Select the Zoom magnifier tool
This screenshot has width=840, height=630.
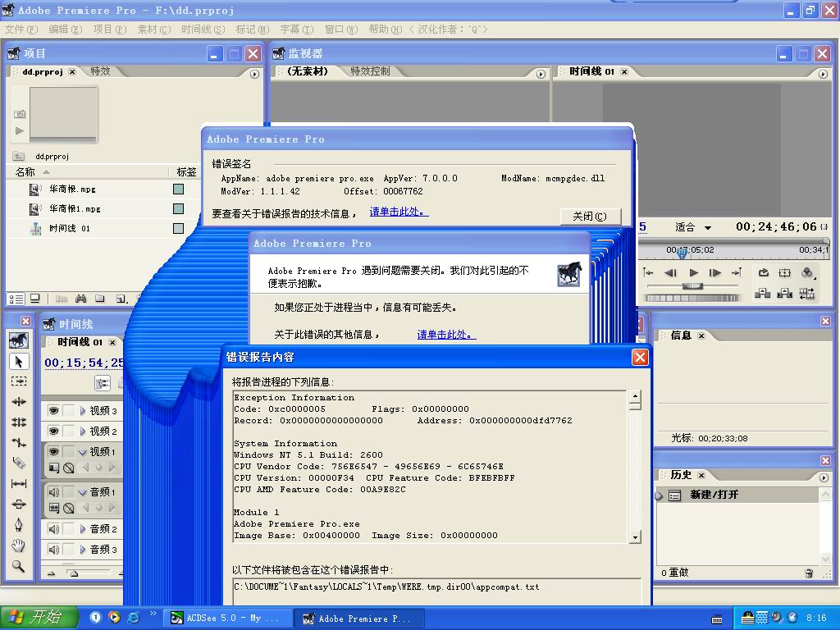19,566
